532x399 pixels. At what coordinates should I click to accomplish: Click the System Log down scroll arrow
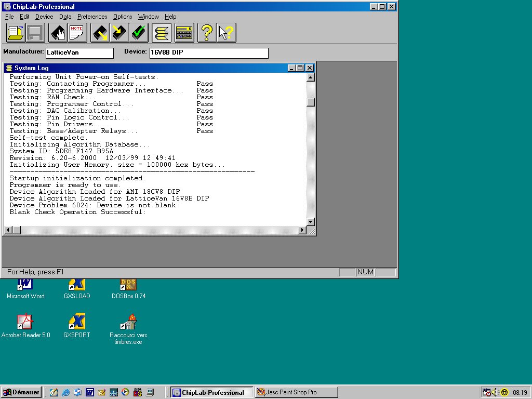coord(311,221)
